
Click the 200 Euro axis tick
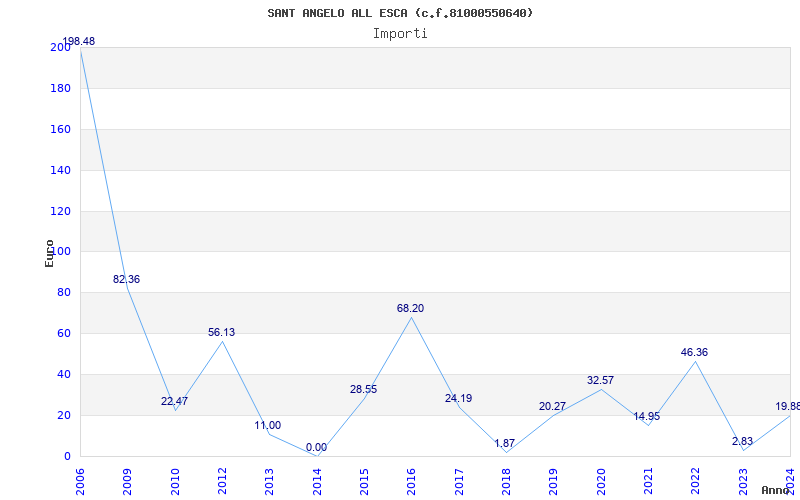tap(60, 47)
